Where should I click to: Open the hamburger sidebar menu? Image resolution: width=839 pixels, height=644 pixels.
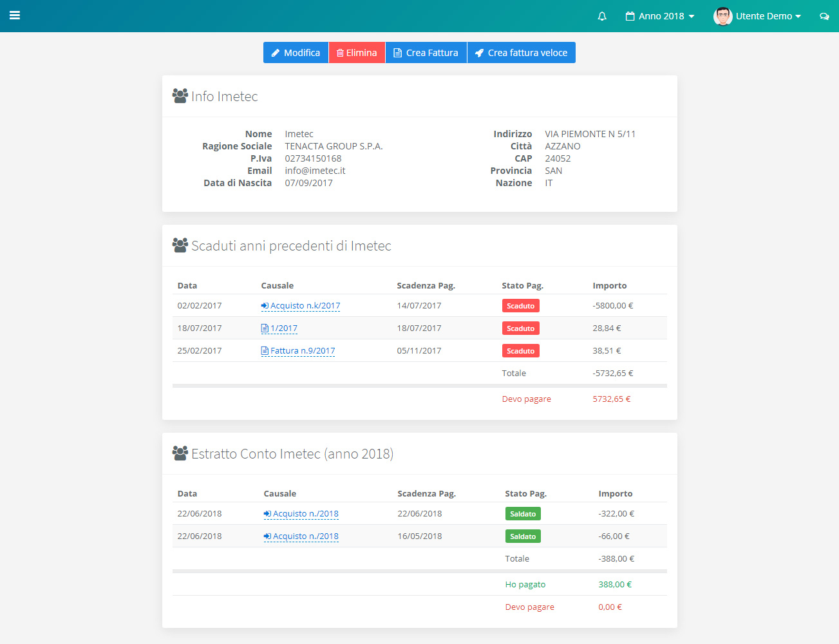[x=15, y=15]
